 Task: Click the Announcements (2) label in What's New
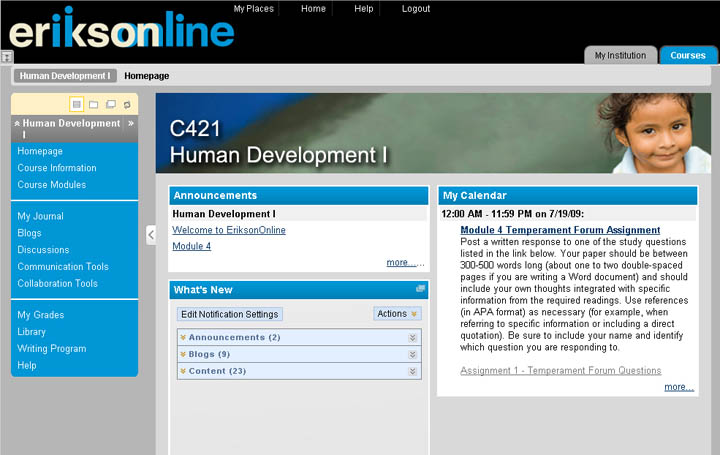click(x=234, y=337)
